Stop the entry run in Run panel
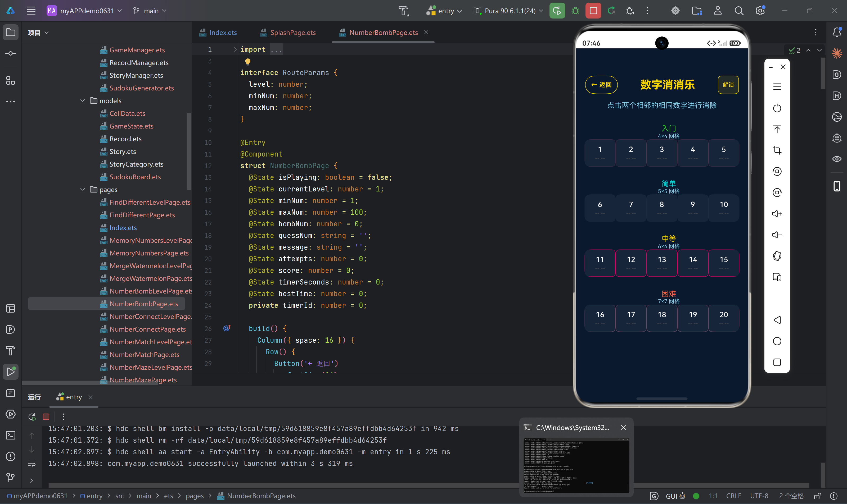 click(x=46, y=417)
